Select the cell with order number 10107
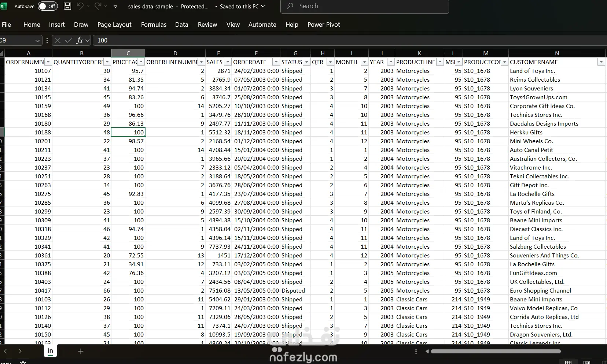Screen dimensions: 607x364 tap(29, 71)
